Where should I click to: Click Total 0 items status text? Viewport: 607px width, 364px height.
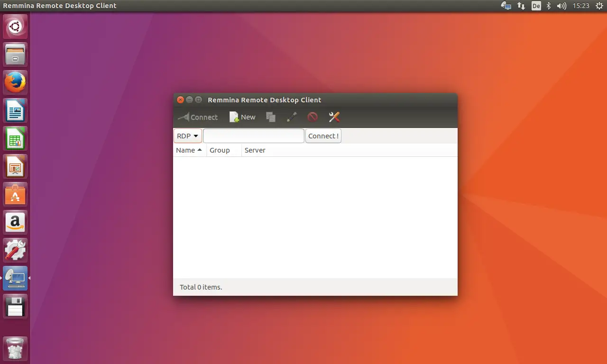[201, 287]
